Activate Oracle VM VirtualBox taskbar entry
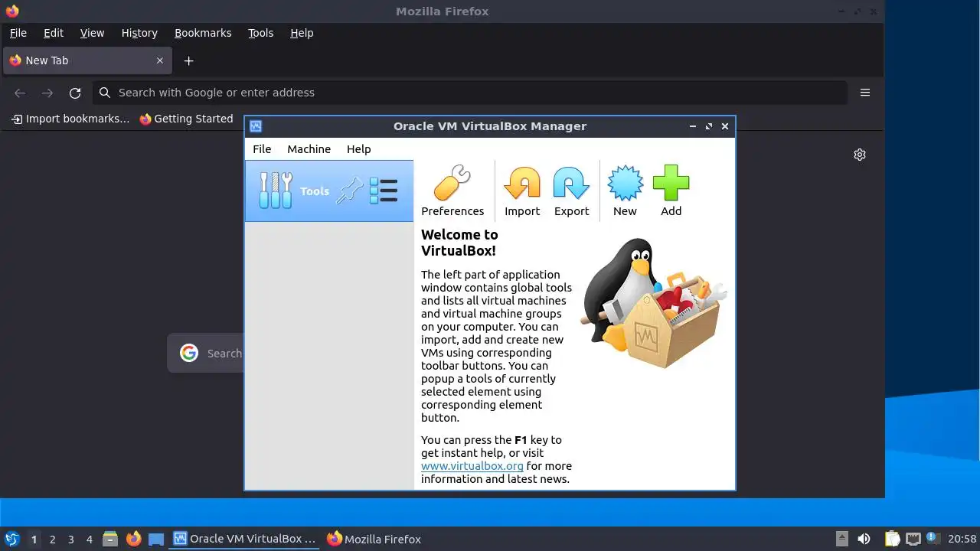 pos(245,539)
